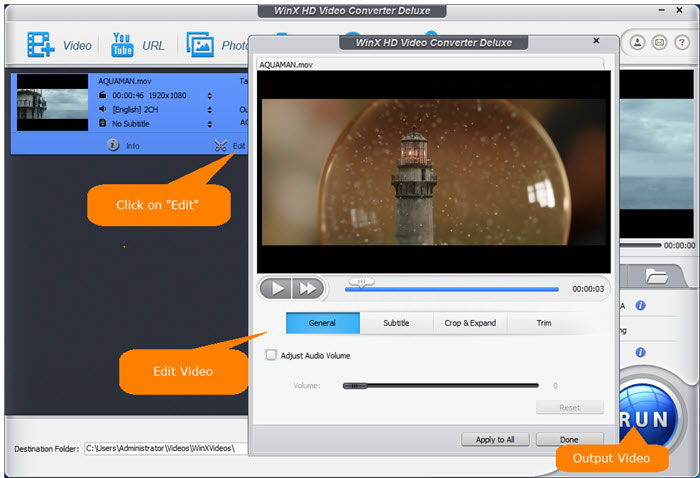Image resolution: width=700 pixels, height=478 pixels.
Task: Click the fast forward button
Action: [308, 289]
